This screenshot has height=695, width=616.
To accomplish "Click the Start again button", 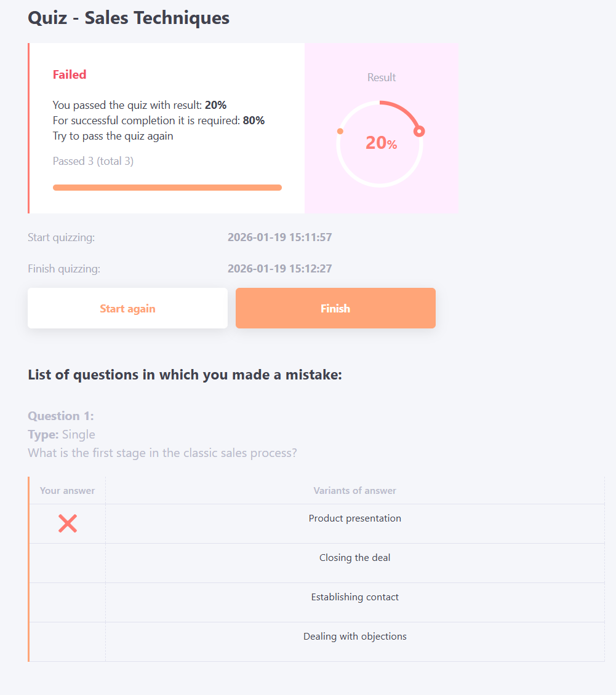I will click(x=127, y=308).
